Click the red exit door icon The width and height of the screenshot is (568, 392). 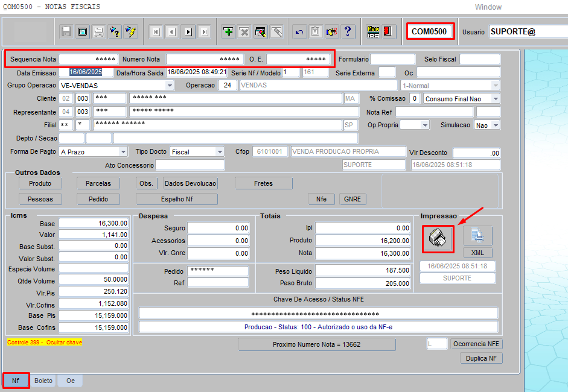point(388,32)
